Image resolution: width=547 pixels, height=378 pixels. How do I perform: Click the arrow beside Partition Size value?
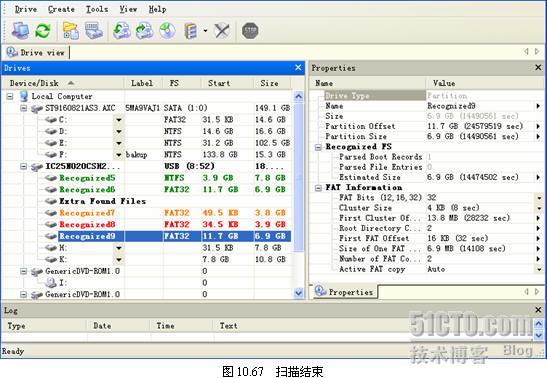pyautogui.click(x=539, y=137)
